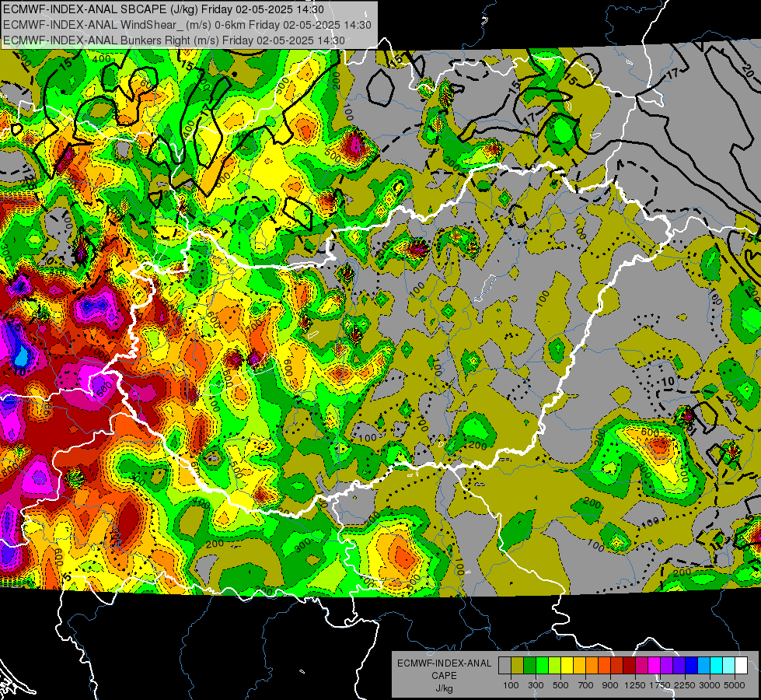
Task: Click the 3000 tick label in the legend
Action: tap(710, 685)
